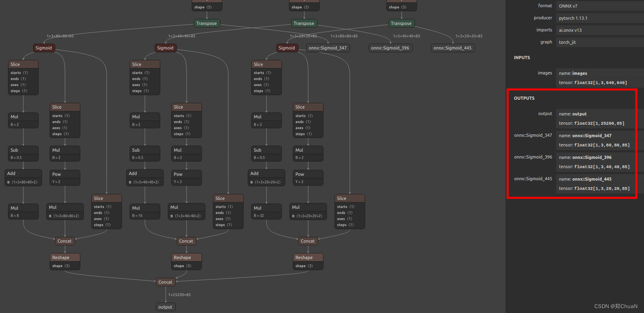Click the 'images' label under INPUTS
The height and width of the screenshot is (313, 644).
point(545,73)
